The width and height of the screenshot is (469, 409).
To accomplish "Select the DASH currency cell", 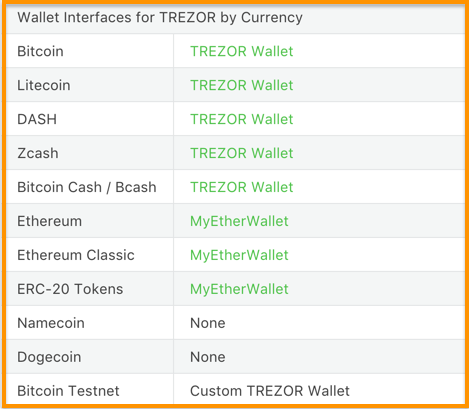I will coord(90,119).
